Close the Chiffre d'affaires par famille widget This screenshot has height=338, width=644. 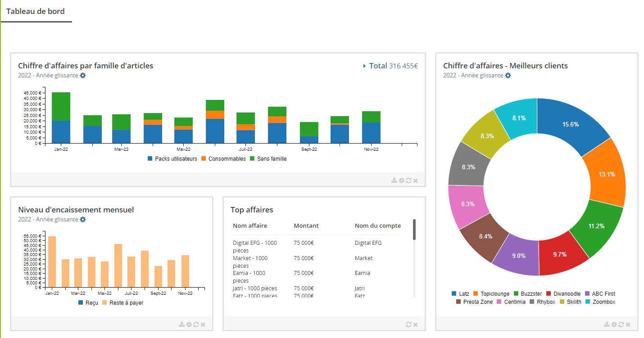pyautogui.click(x=415, y=180)
